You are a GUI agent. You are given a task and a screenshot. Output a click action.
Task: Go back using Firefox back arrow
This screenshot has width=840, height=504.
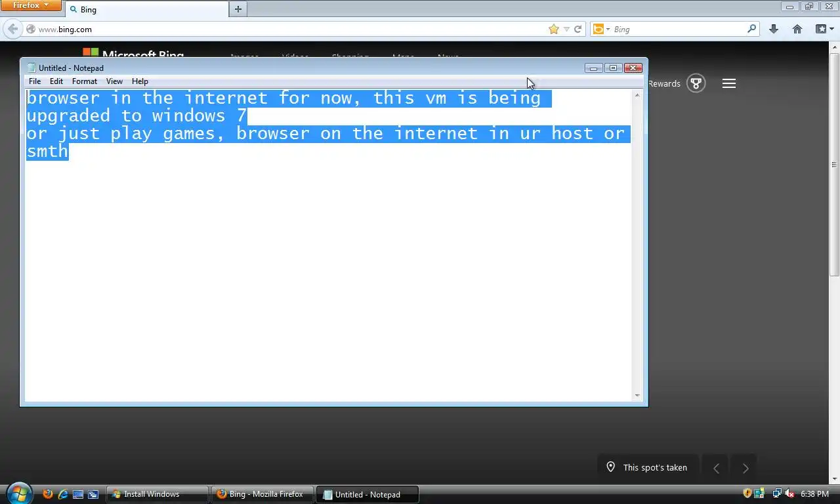(x=12, y=29)
